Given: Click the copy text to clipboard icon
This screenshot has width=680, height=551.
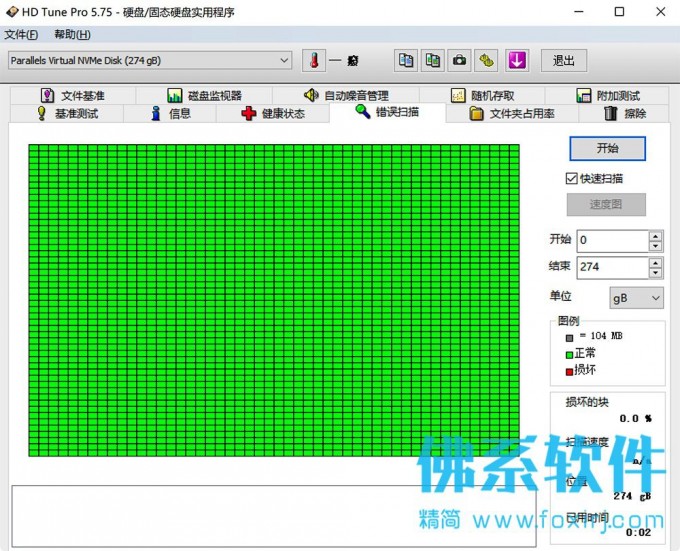Looking at the screenshot, I should (x=406, y=60).
